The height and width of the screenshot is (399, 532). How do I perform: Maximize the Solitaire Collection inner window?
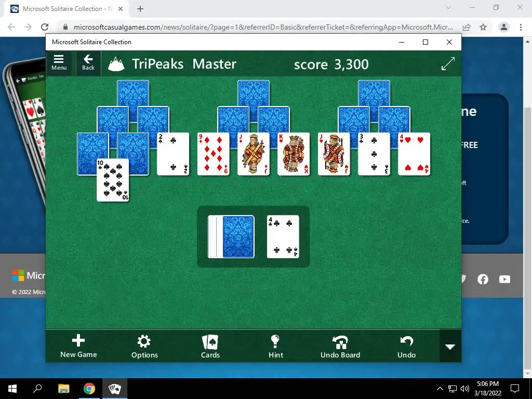(425, 42)
